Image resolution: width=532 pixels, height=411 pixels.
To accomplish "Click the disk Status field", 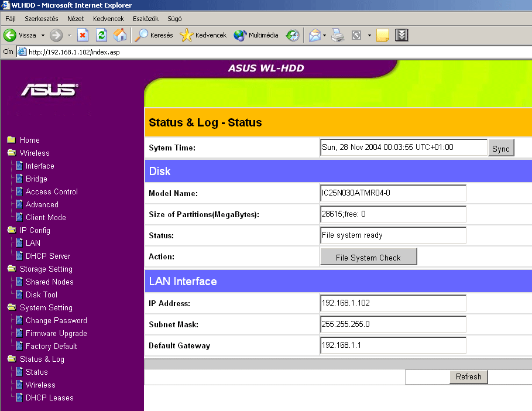I will [x=393, y=235].
